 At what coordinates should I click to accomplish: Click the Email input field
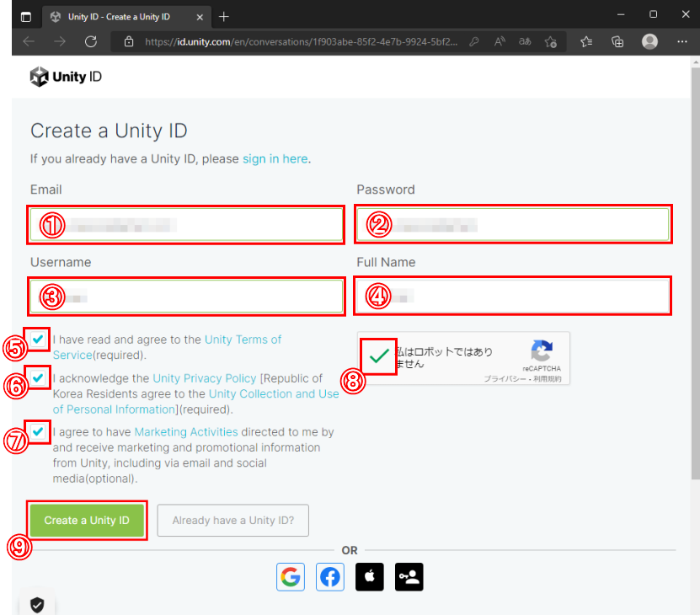pos(186,225)
